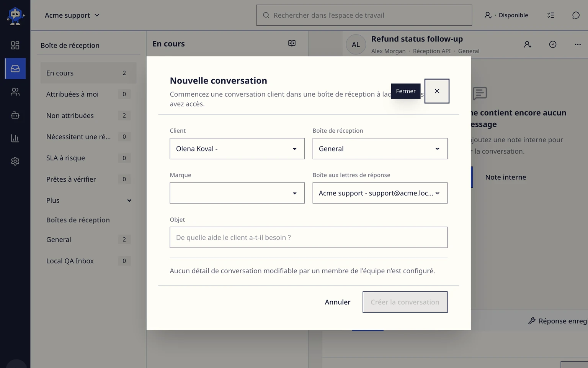Select the Nécessitent une ré... view
588x368 pixels.
click(88, 137)
